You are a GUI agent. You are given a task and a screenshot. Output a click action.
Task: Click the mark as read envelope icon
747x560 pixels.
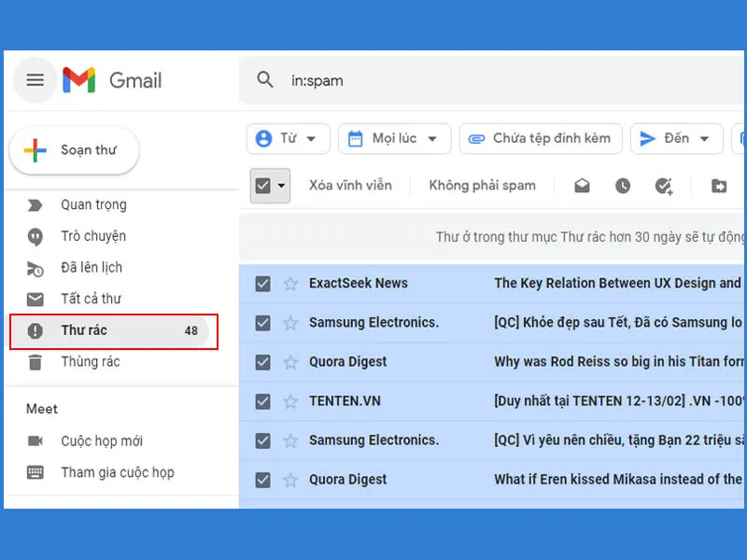tap(582, 186)
